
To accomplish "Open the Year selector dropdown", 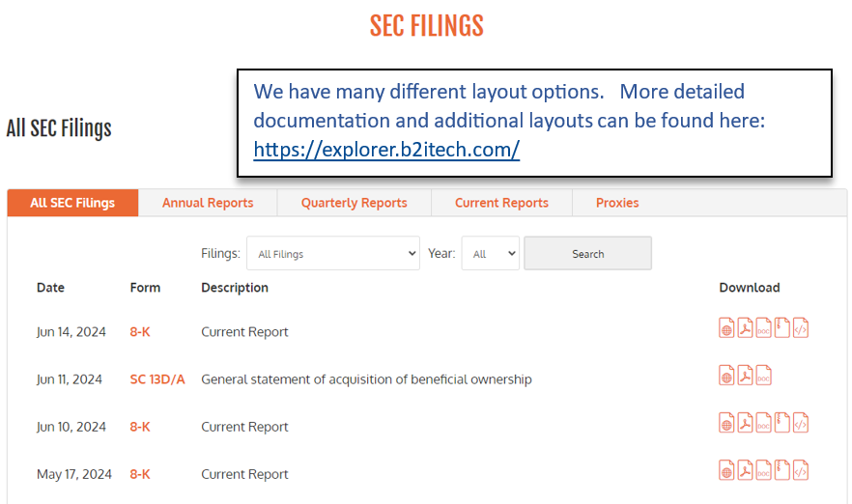I will [491, 253].
